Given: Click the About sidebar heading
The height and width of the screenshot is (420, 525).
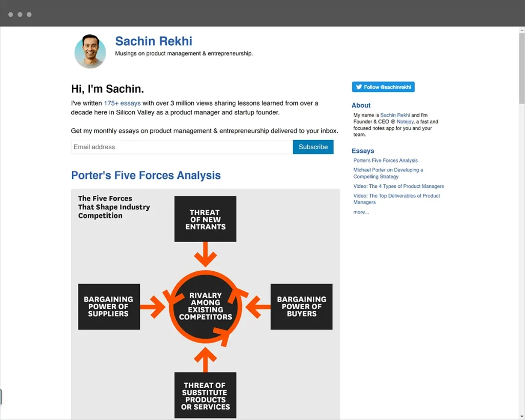Looking at the screenshot, I should point(361,105).
